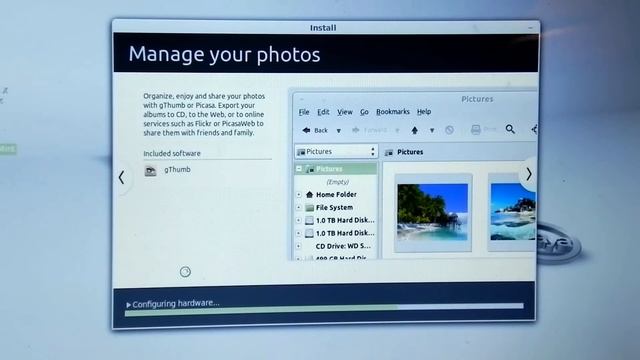Expand the CD Drive tree node
Viewport: 640px width, 360px height.
(299, 246)
